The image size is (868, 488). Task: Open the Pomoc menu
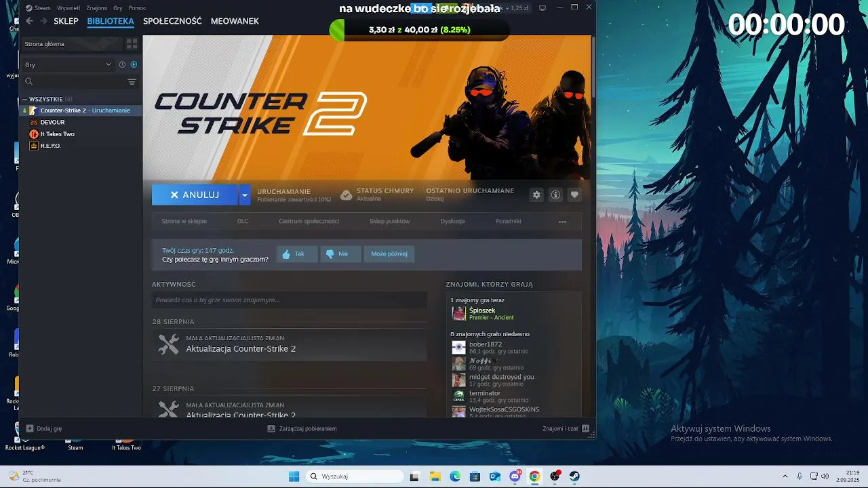click(137, 8)
